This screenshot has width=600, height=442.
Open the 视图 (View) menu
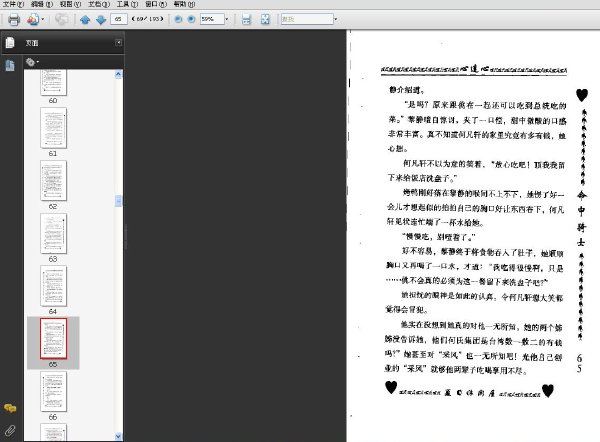(x=70, y=4)
